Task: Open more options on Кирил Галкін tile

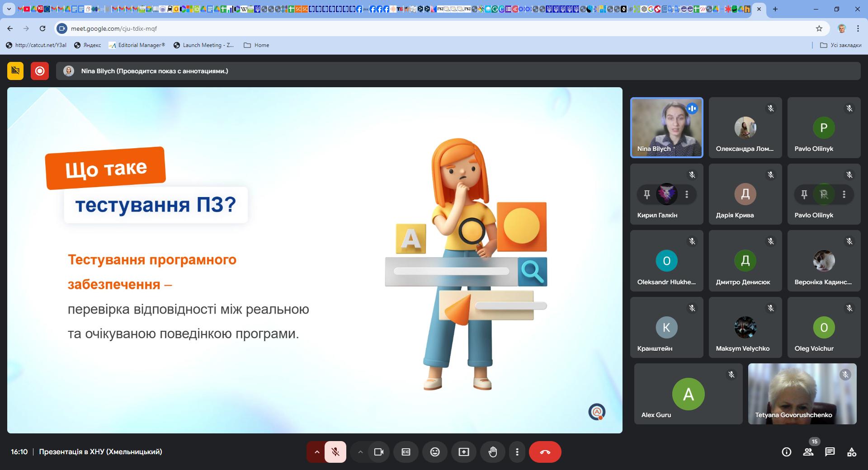Action: pyautogui.click(x=687, y=194)
